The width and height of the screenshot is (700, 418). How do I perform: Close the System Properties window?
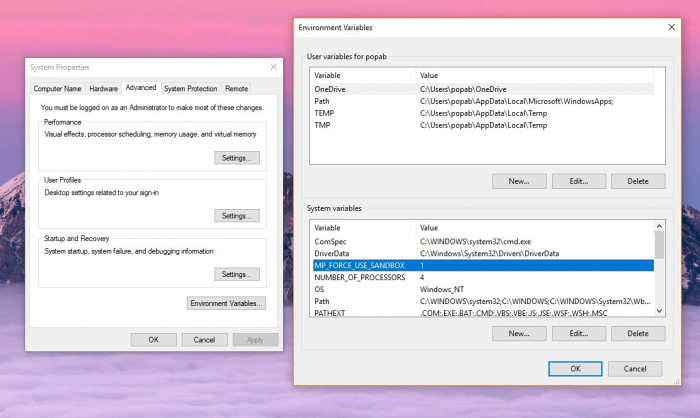point(273,67)
